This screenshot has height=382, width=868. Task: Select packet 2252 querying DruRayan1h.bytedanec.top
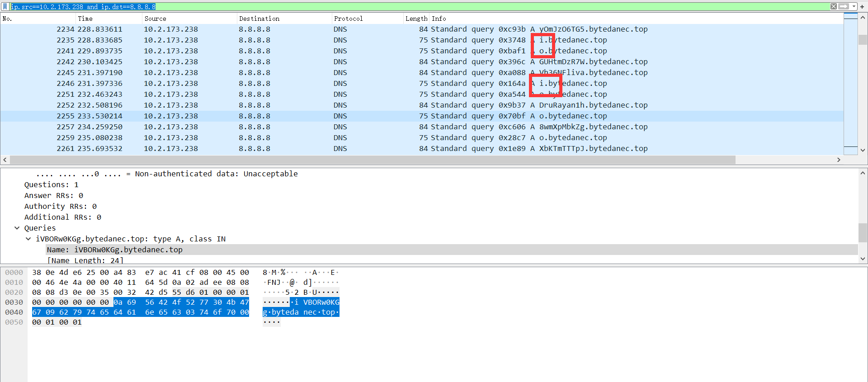coord(421,105)
